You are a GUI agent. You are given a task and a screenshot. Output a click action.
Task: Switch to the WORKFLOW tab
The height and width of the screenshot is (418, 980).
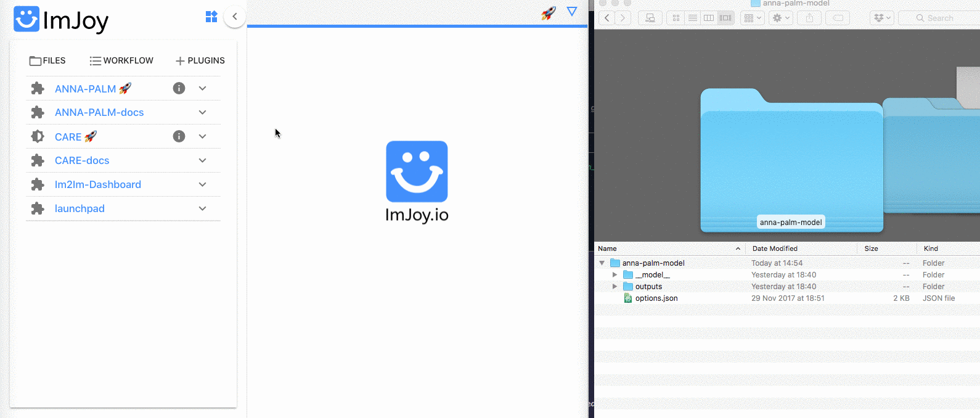pyautogui.click(x=121, y=60)
